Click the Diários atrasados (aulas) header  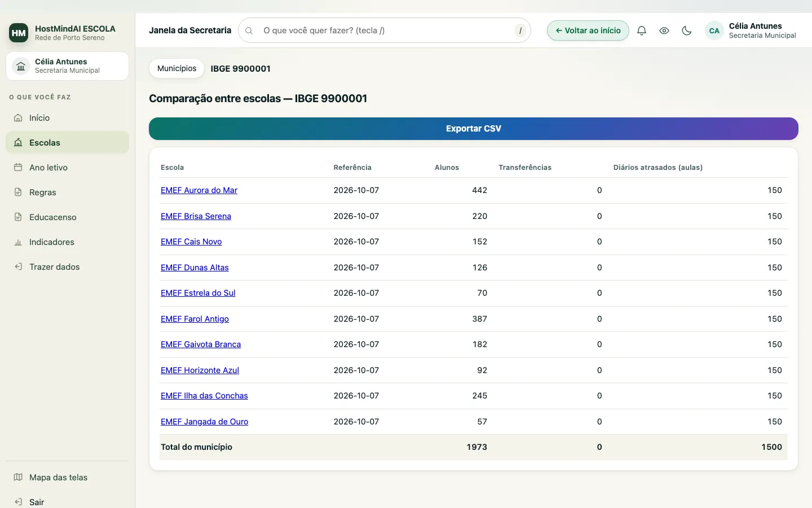(658, 168)
